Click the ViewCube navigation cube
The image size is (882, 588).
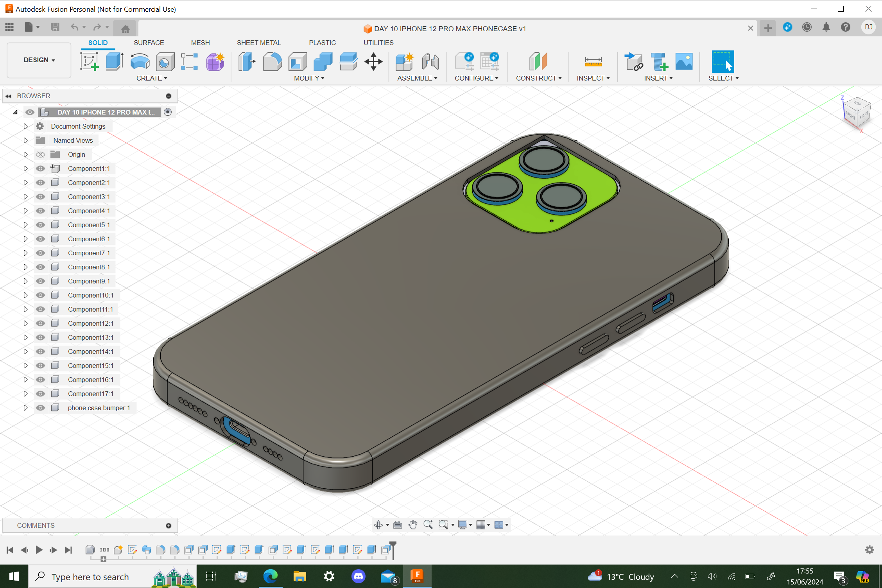(856, 113)
